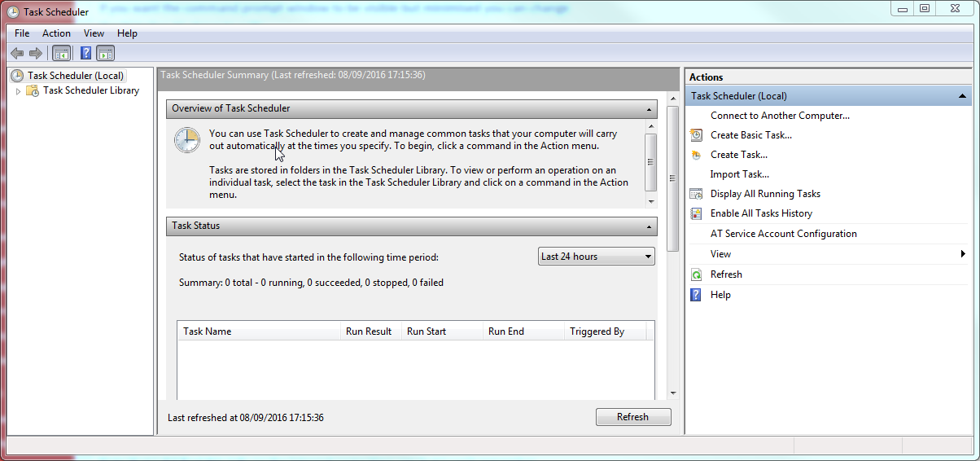Click Create Basic Task... action
This screenshot has height=461, width=980.
pyautogui.click(x=750, y=135)
